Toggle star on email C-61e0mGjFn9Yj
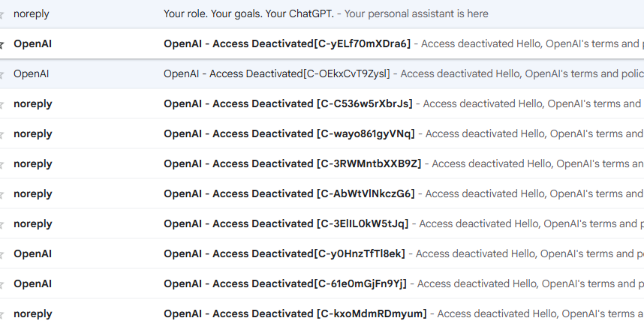The image size is (644, 324). [x=2, y=286]
